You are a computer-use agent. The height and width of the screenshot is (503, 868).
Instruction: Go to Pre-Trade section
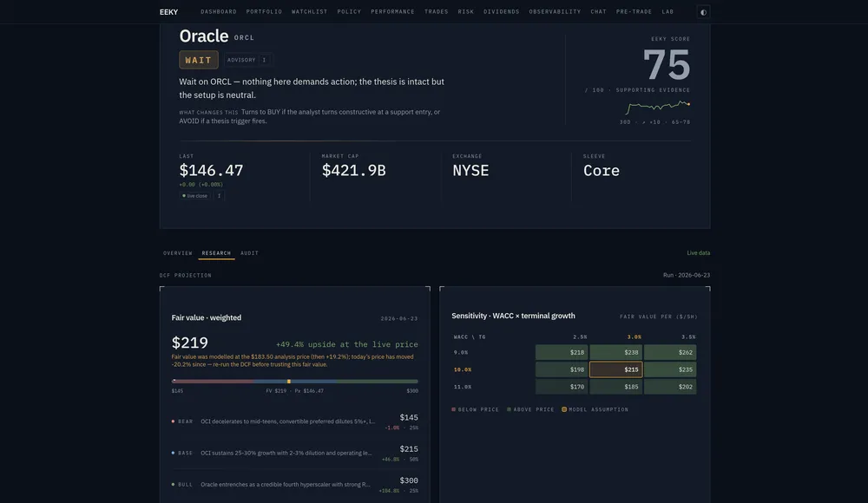pos(634,11)
